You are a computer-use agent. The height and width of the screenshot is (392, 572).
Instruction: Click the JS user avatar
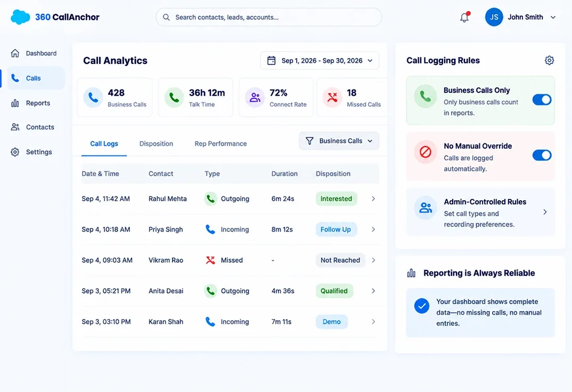coord(494,17)
